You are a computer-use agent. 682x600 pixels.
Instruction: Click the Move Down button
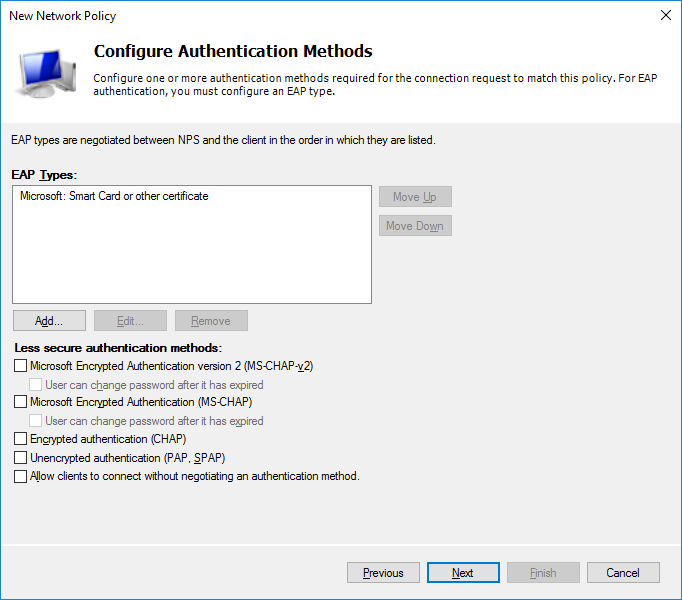(x=415, y=226)
